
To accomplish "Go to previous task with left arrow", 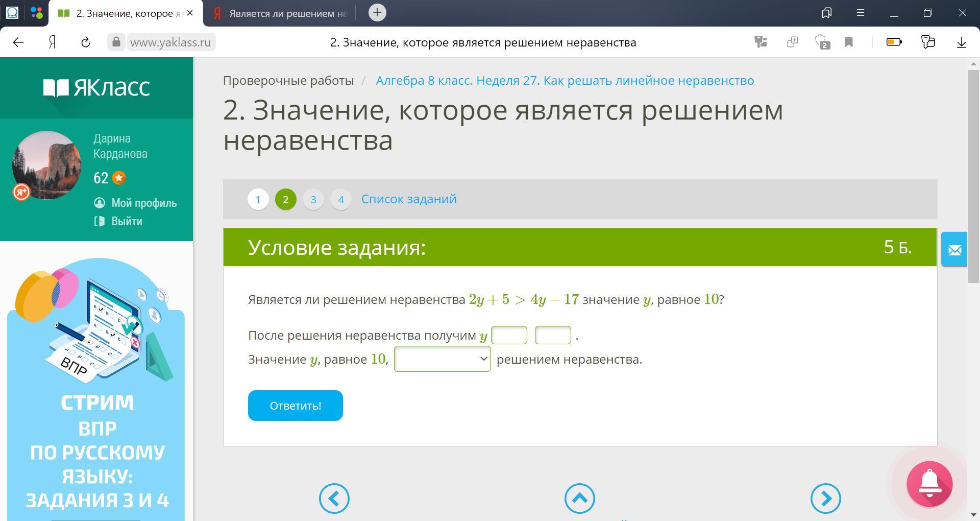I will tap(334, 499).
